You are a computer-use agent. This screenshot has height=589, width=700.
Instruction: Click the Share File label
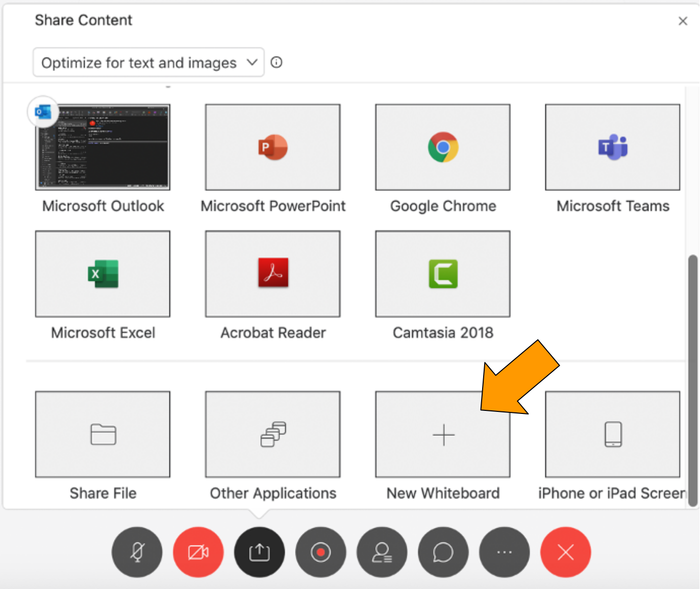pos(103,493)
